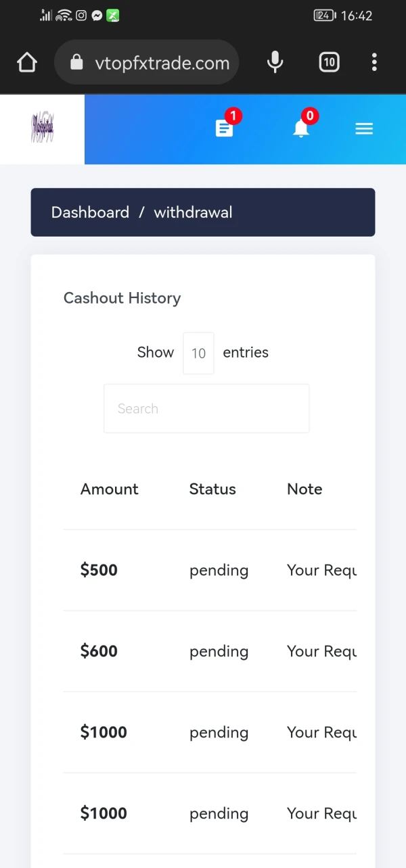
Task: Expand the hamburger navigation menu
Action: coord(364,128)
